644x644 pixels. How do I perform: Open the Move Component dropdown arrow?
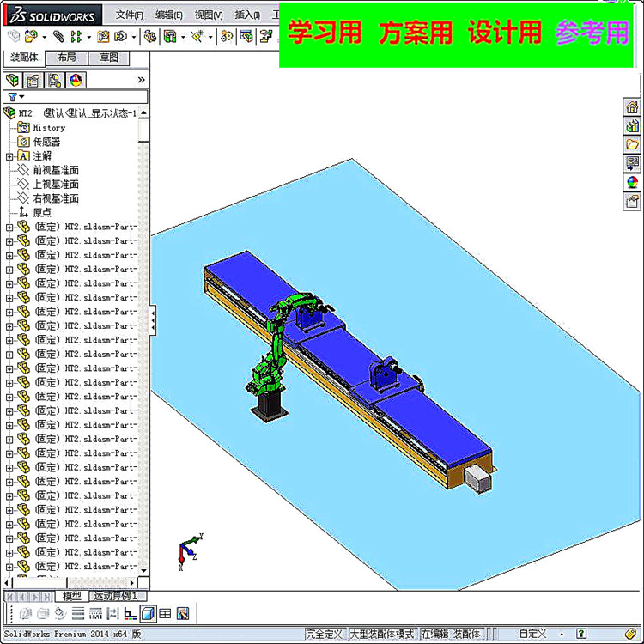click(133, 38)
